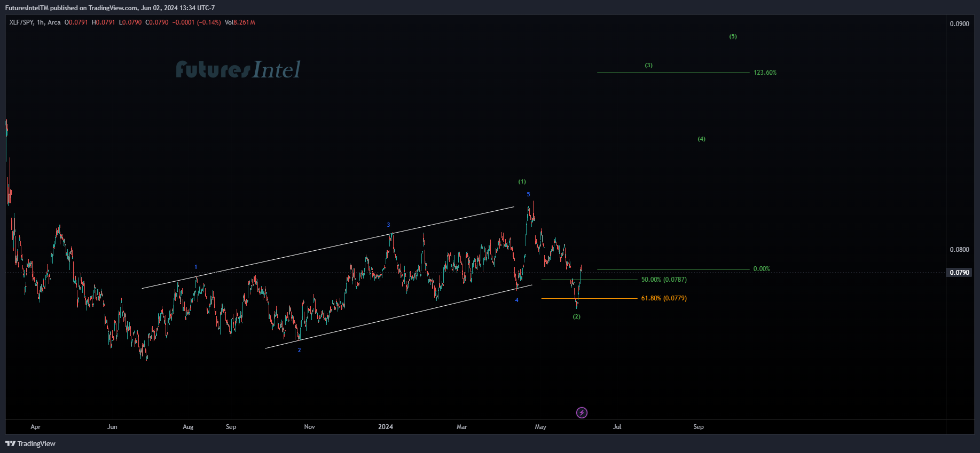Click the current price tag 0.0790
The image size is (980, 453).
960,272
